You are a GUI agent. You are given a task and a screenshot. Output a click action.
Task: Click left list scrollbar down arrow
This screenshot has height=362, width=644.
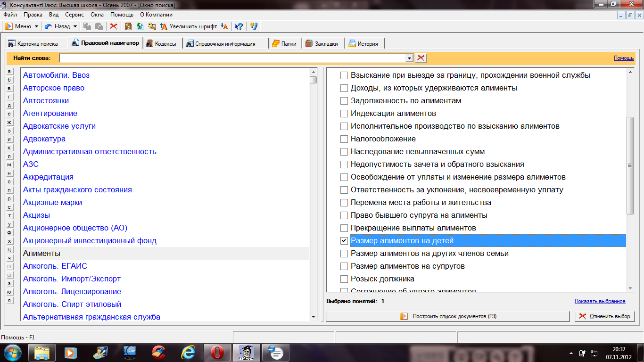click(x=313, y=317)
